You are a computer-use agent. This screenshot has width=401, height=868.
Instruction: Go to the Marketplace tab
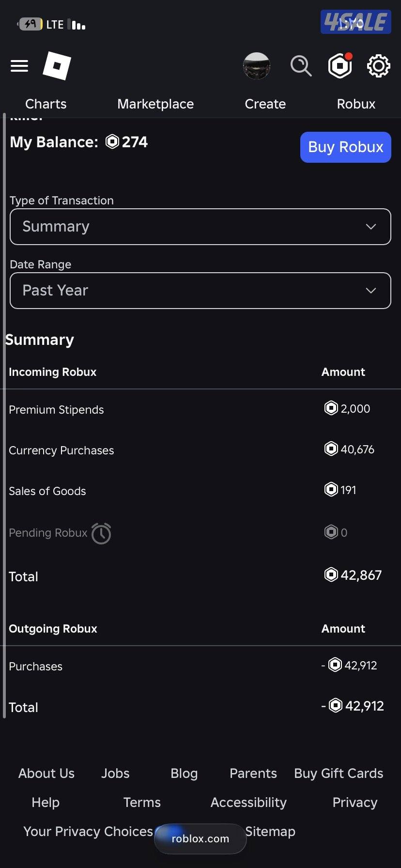coord(155,104)
